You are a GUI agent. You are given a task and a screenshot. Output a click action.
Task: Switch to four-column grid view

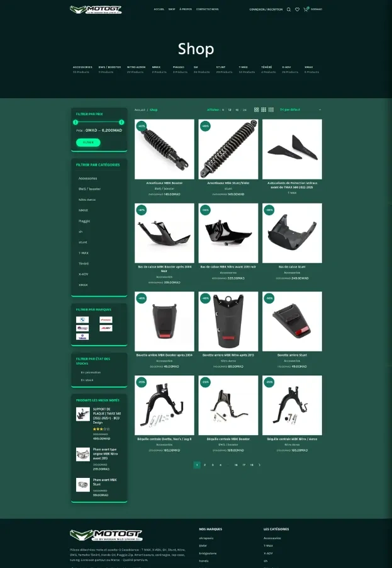(271, 110)
